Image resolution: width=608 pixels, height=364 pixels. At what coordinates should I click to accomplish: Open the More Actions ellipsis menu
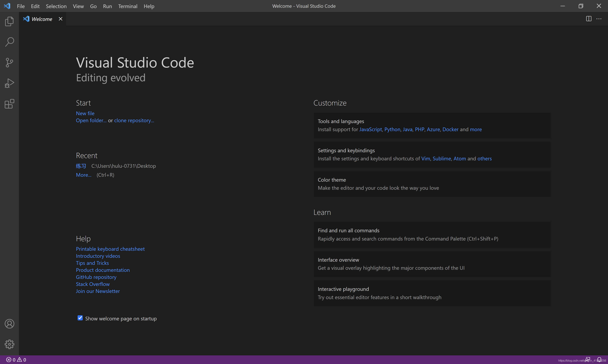coord(599,19)
